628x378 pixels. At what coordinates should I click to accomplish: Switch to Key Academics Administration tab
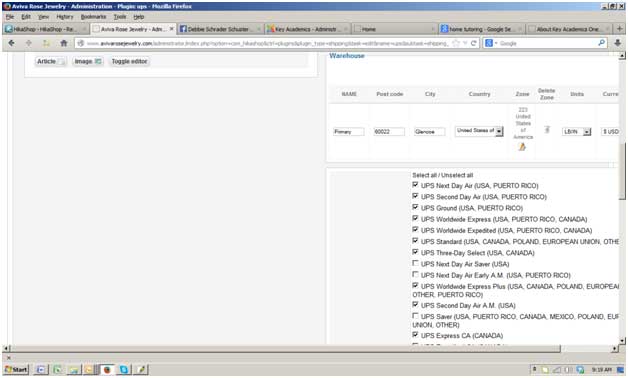pos(308,29)
